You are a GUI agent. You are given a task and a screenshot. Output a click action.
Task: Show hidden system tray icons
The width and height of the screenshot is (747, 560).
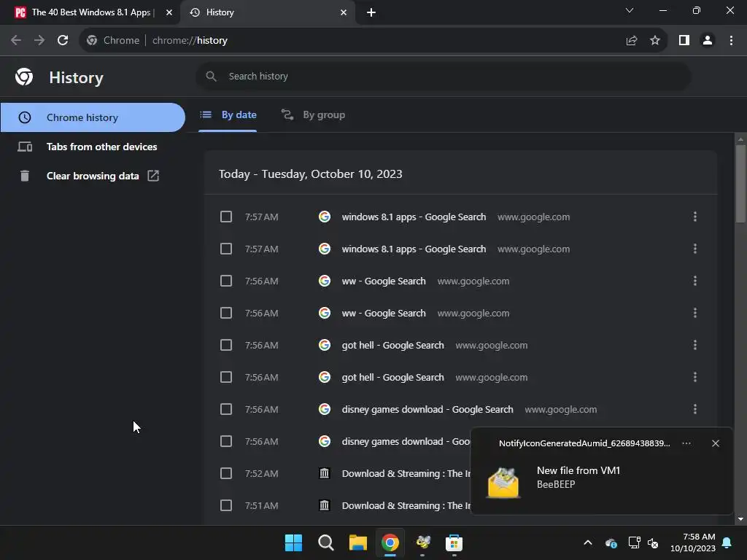(588, 542)
